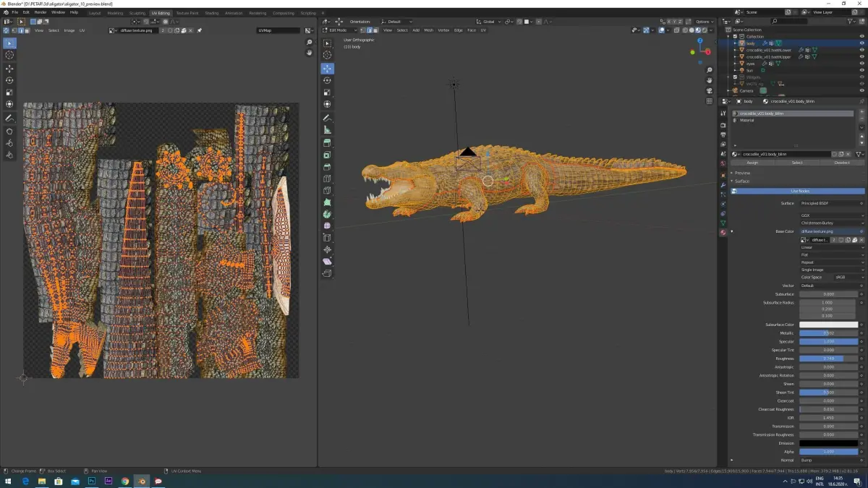Toggle visibility of the Sun object
Image resolution: width=868 pixels, height=488 pixels.
pyautogui.click(x=861, y=70)
